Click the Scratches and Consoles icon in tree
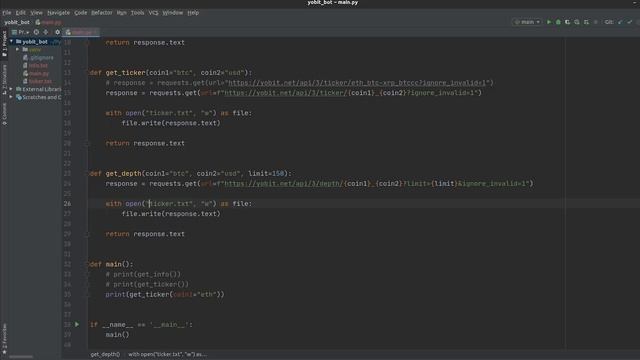The image size is (640, 360). (19, 97)
